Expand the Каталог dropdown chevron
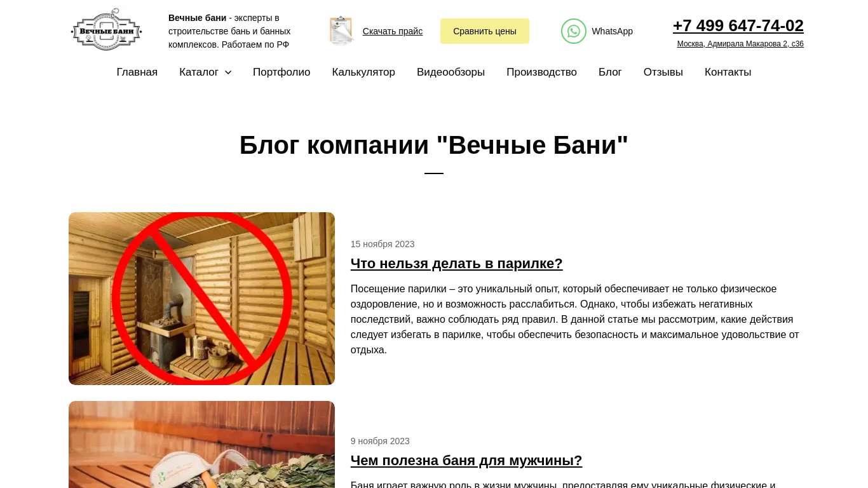Viewport: 868px width, 488px height. point(228,72)
